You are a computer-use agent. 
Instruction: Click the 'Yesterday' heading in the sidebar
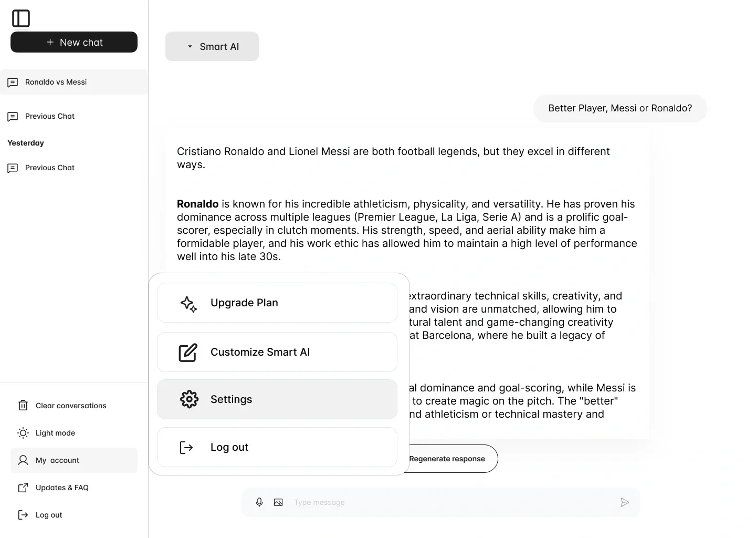26,143
